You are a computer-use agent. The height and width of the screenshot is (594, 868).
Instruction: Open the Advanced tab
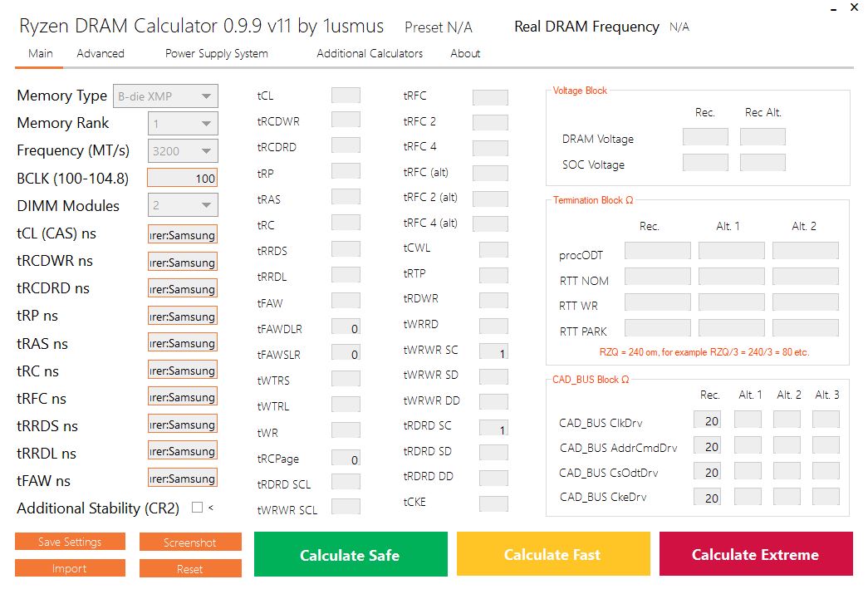coord(101,54)
